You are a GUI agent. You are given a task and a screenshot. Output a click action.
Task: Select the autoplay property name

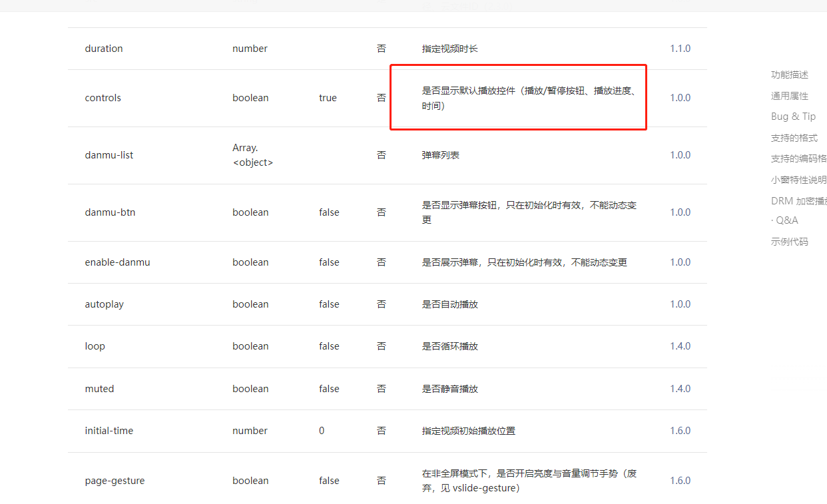click(105, 304)
